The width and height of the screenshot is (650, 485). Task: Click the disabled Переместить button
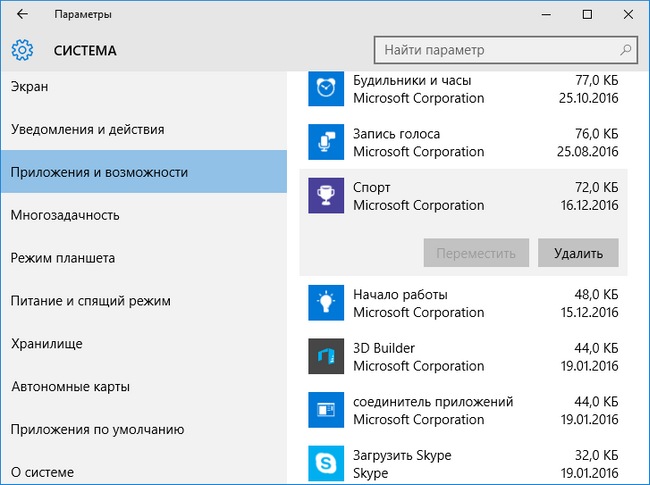pyautogui.click(x=476, y=253)
